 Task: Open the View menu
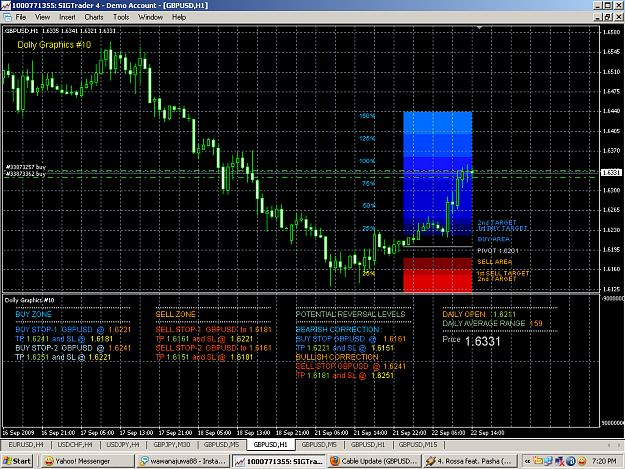42,17
